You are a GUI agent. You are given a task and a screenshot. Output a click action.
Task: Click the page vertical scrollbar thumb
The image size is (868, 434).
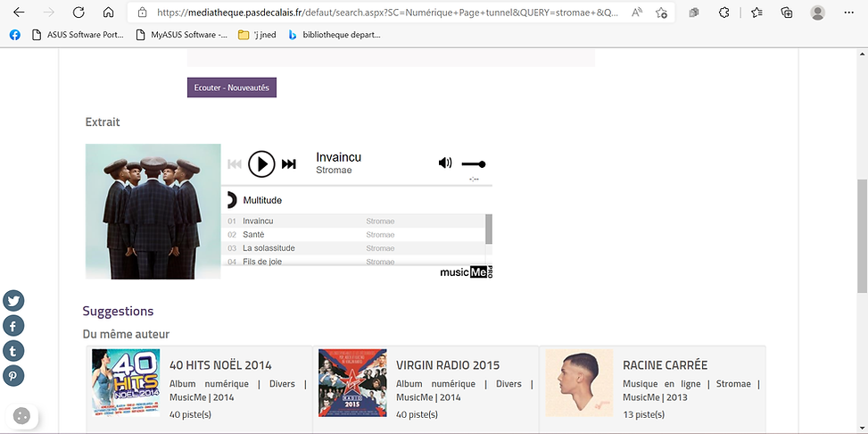pyautogui.click(x=862, y=236)
